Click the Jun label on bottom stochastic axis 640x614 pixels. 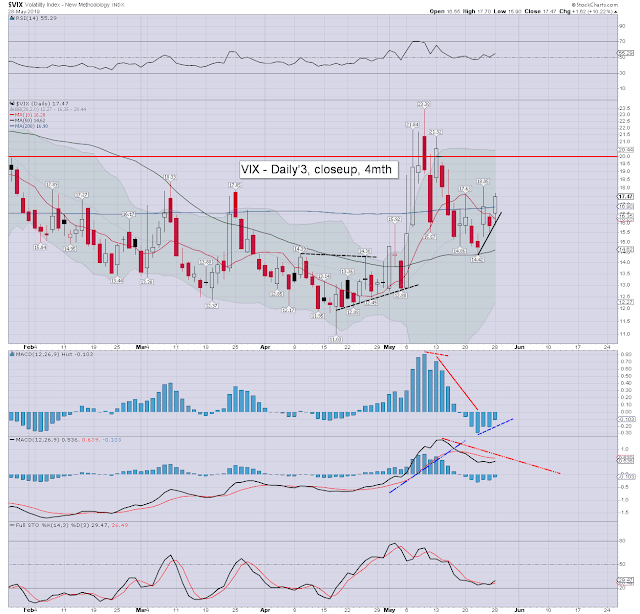[519, 610]
